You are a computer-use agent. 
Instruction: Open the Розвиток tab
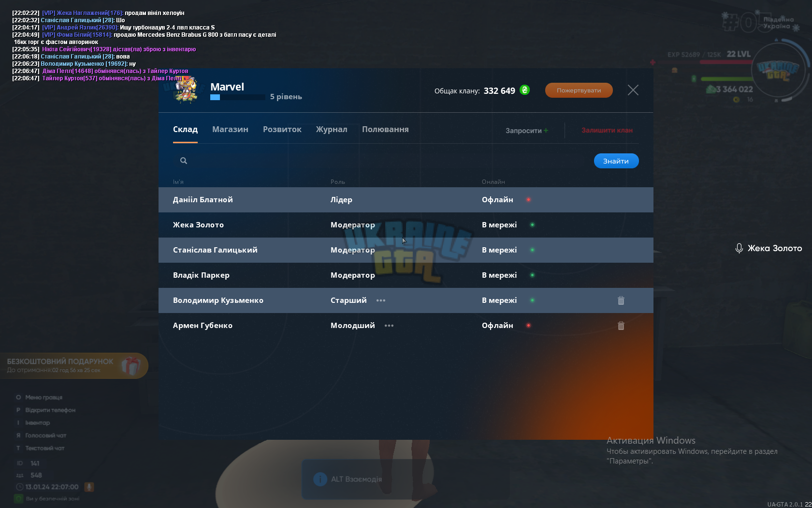click(x=282, y=130)
